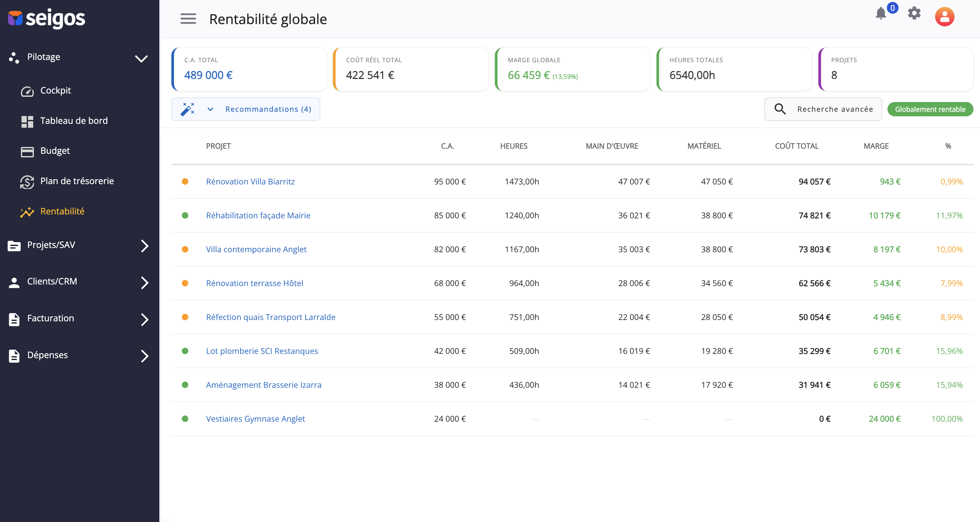The image size is (980, 522).
Task: Sort by the MARGE column header
Action: (876, 146)
